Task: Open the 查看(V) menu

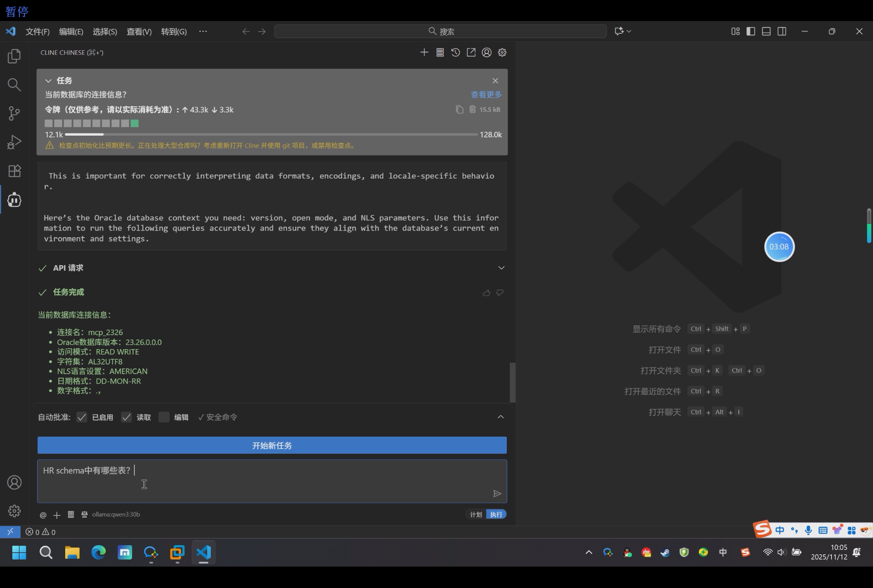Action: (139, 31)
